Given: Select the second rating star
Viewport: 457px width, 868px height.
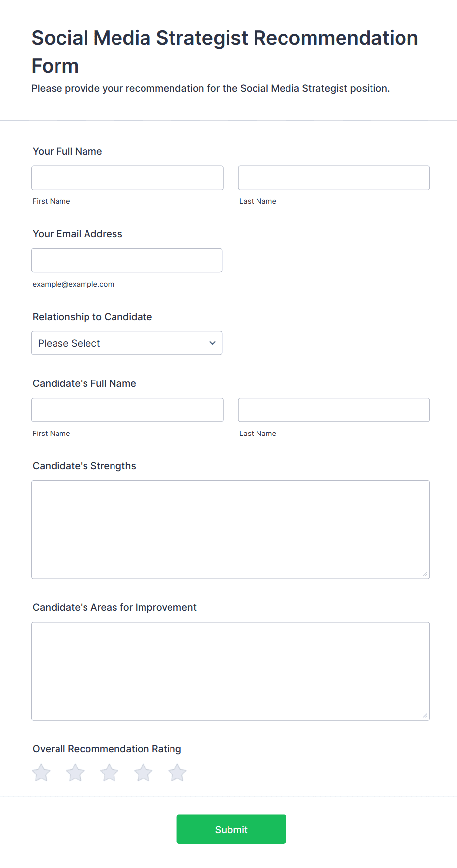Looking at the screenshot, I should [75, 773].
